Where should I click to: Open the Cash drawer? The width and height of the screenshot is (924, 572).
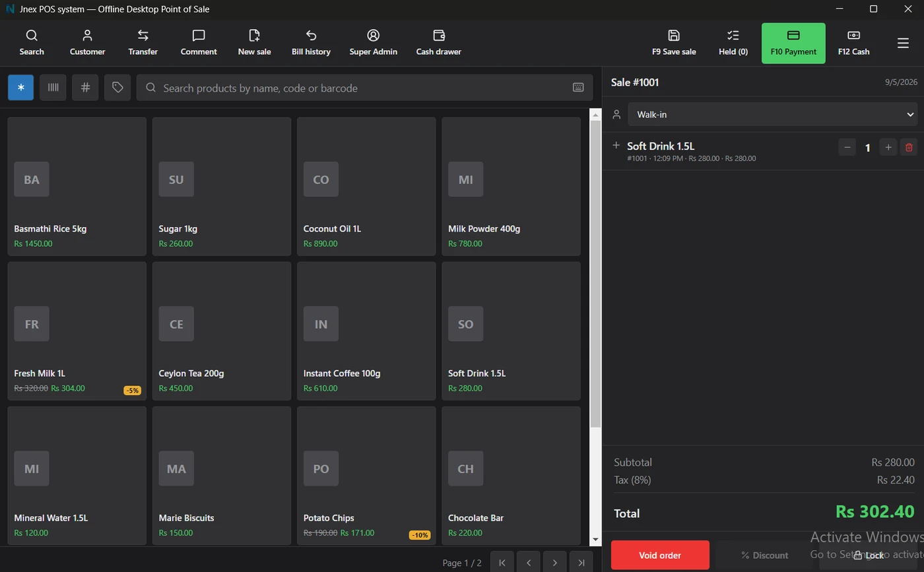(438, 43)
